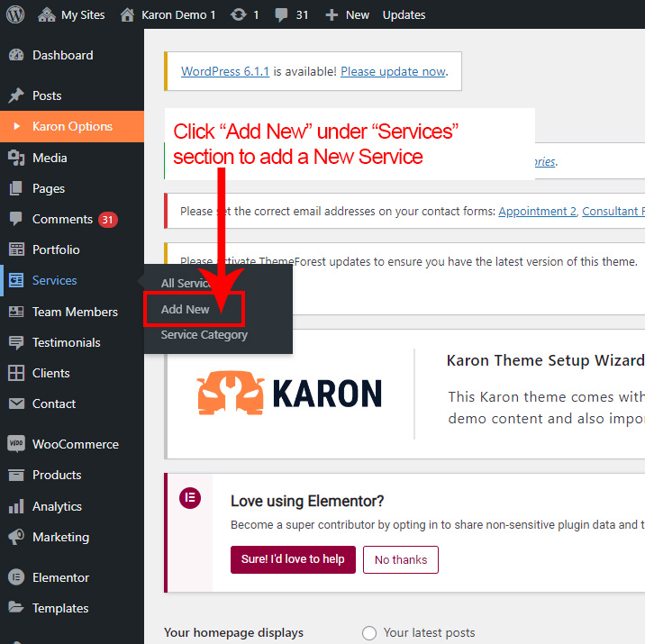Open the Dashboard gauge icon

pos(16,55)
